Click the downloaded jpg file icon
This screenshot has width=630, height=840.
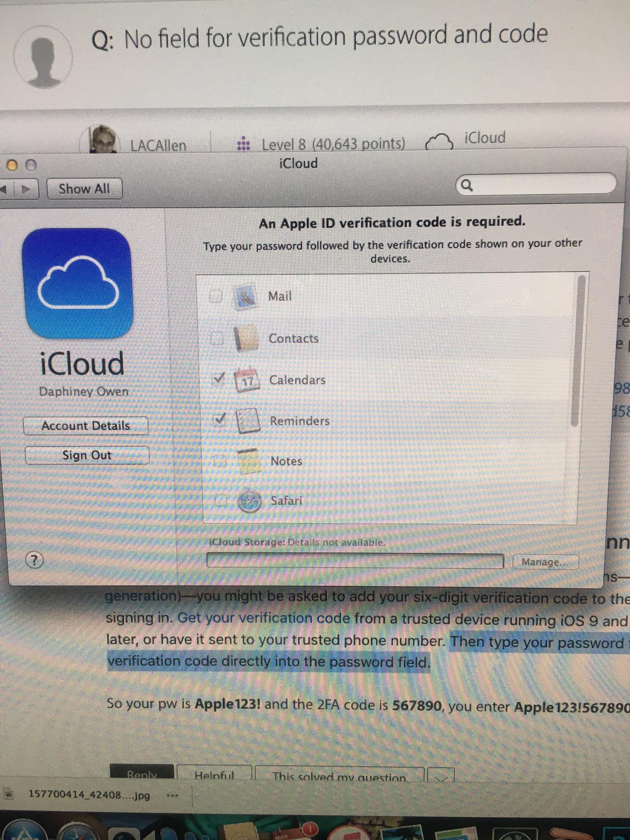coord(8,794)
